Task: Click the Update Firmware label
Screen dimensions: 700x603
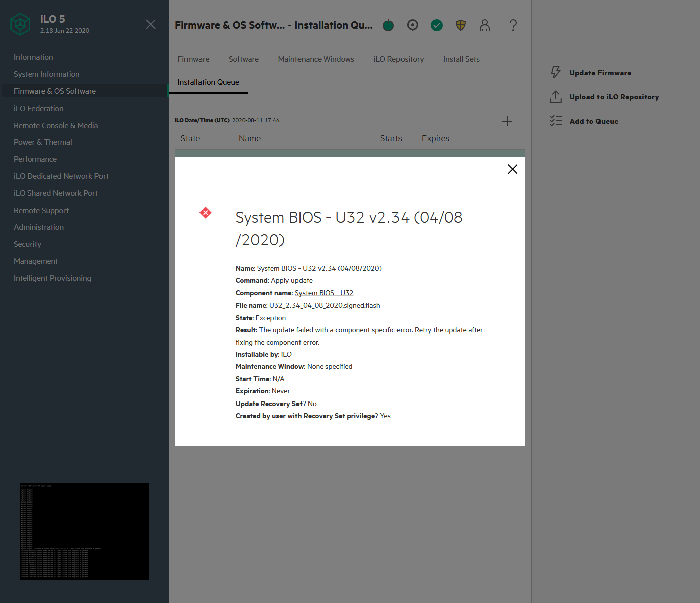Action: (x=600, y=73)
